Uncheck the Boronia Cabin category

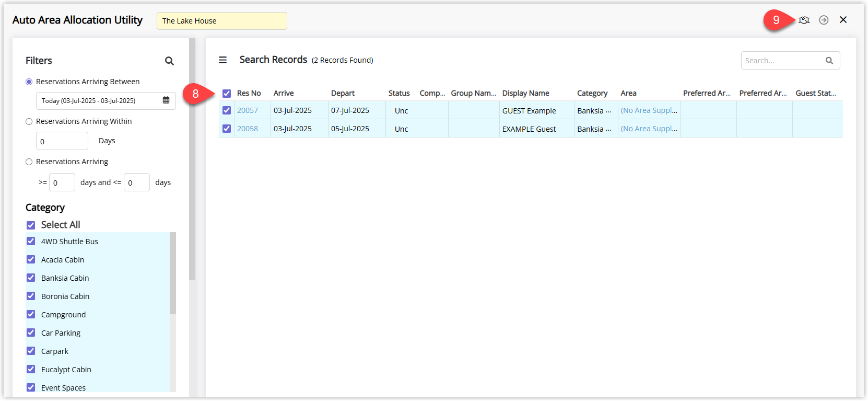pyautogui.click(x=31, y=296)
